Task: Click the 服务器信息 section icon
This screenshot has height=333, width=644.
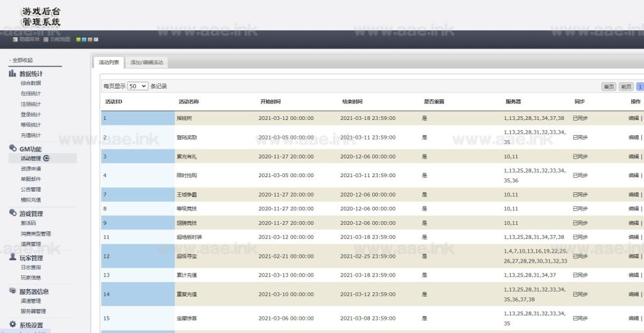Action: (13, 291)
